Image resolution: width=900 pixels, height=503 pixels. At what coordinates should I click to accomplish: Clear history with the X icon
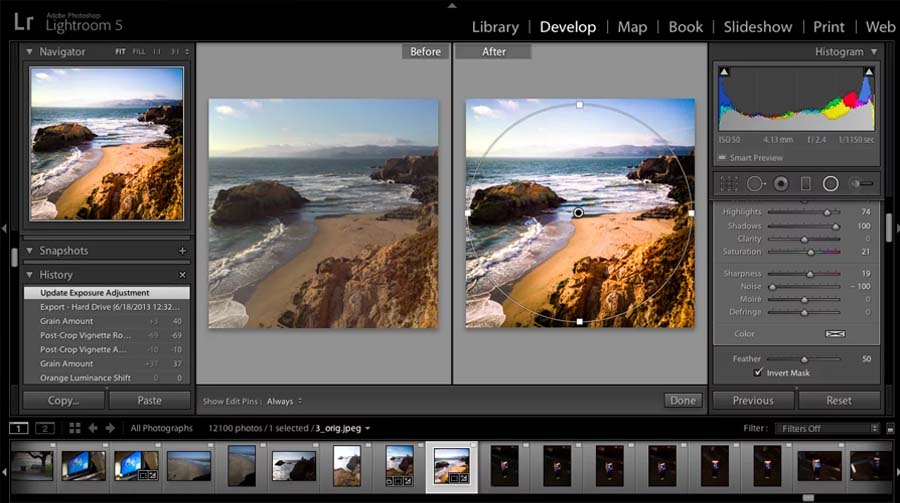[x=182, y=275]
